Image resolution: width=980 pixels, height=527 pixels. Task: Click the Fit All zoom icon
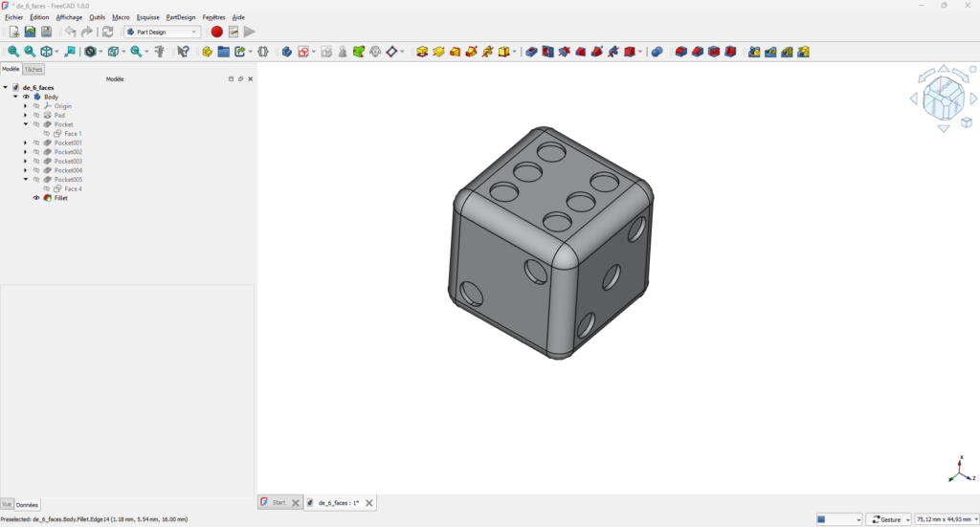pyautogui.click(x=13, y=52)
